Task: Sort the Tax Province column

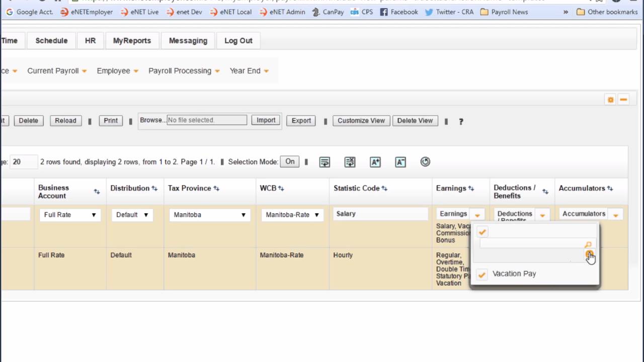Action: tap(216, 188)
